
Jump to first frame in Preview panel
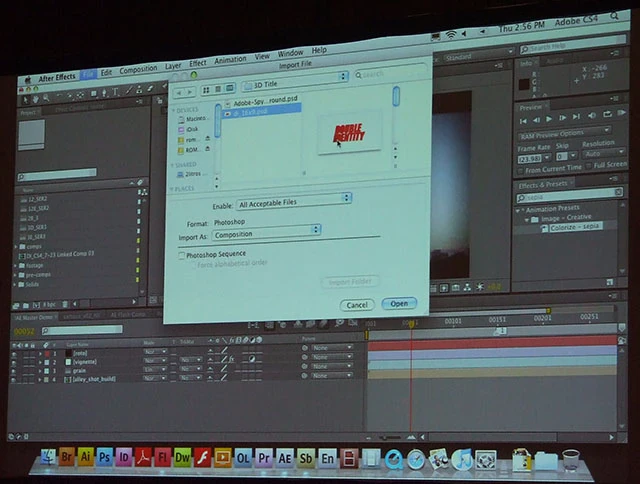pyautogui.click(x=523, y=121)
